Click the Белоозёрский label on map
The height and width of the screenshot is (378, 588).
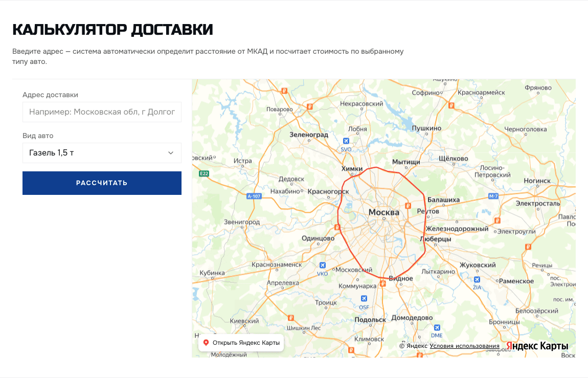[x=537, y=310]
